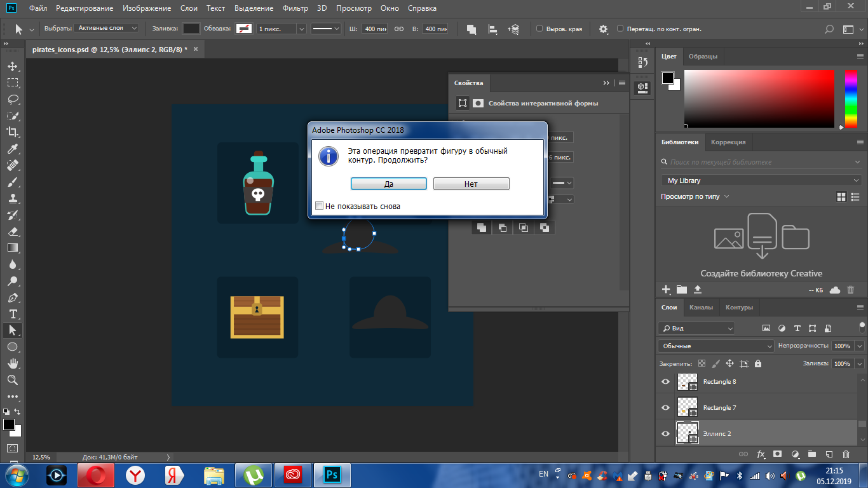Select the Crop tool
Screen dimensions: 868x488
pos(12,132)
